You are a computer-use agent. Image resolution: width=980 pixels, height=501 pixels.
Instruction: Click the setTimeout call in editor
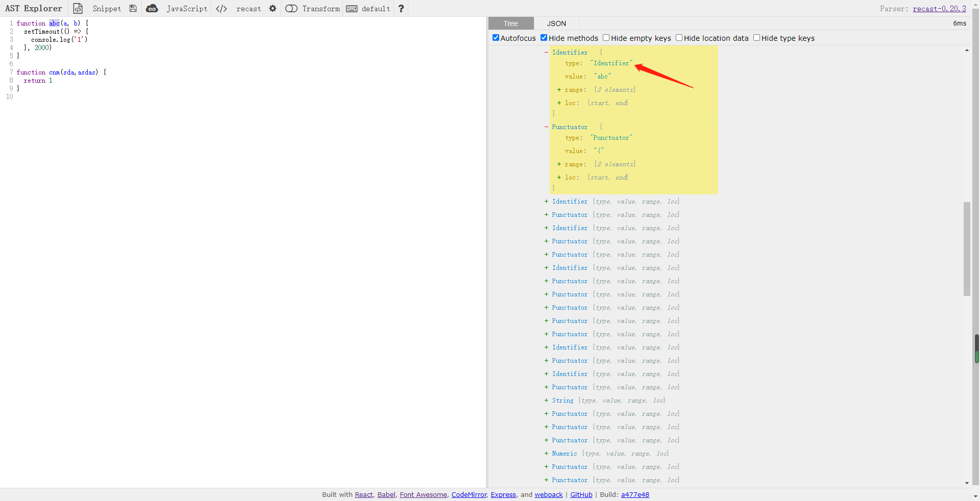(x=42, y=32)
